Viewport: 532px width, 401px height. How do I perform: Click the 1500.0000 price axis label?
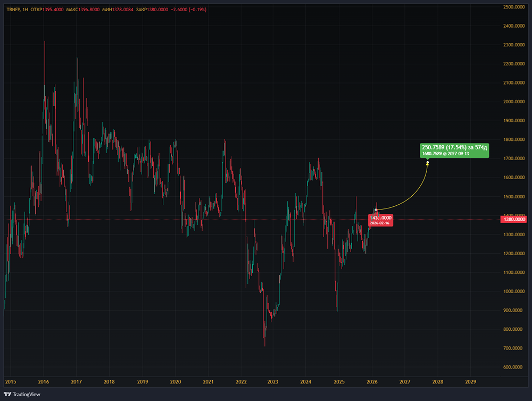pyautogui.click(x=514, y=196)
